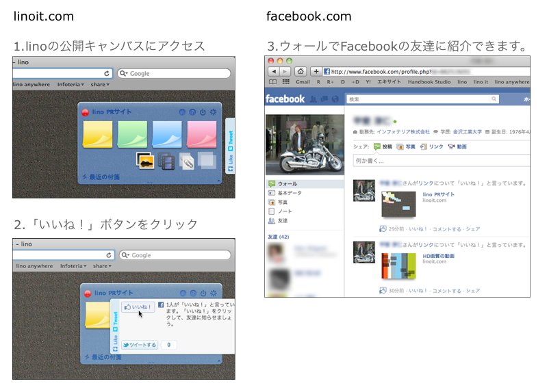549x392 pixels.
Task: Click the info icon in step 1 lino palette
Action: coord(182,112)
